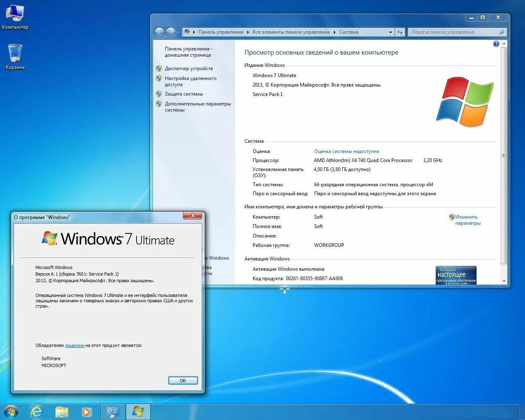The width and height of the screenshot is (525, 420).
Task: Open recent pages dropdown arrow
Action: pos(179,32)
